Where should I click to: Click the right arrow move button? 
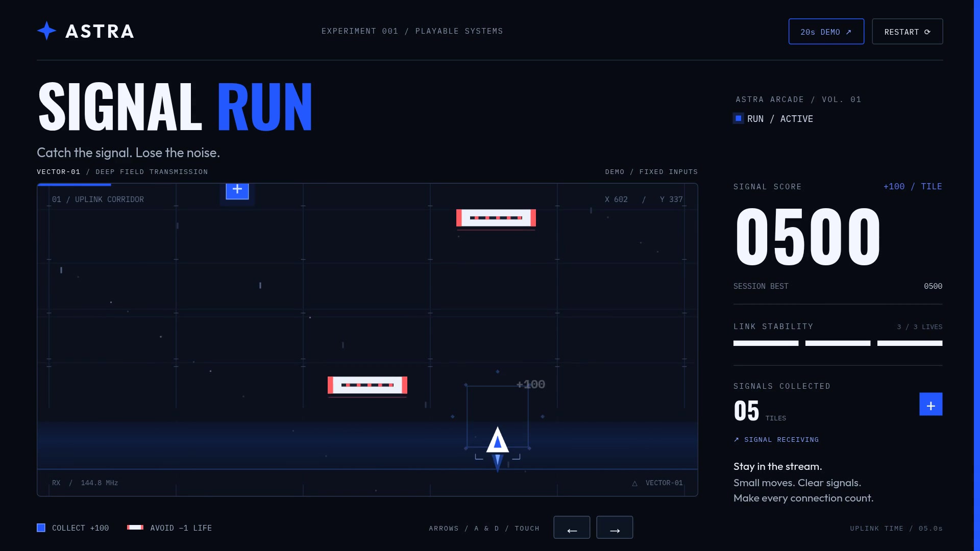tap(615, 528)
